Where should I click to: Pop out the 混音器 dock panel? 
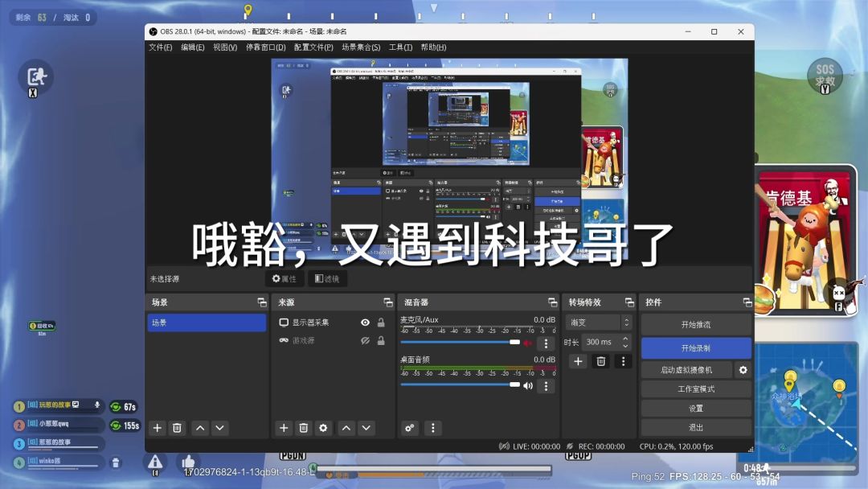tap(552, 302)
